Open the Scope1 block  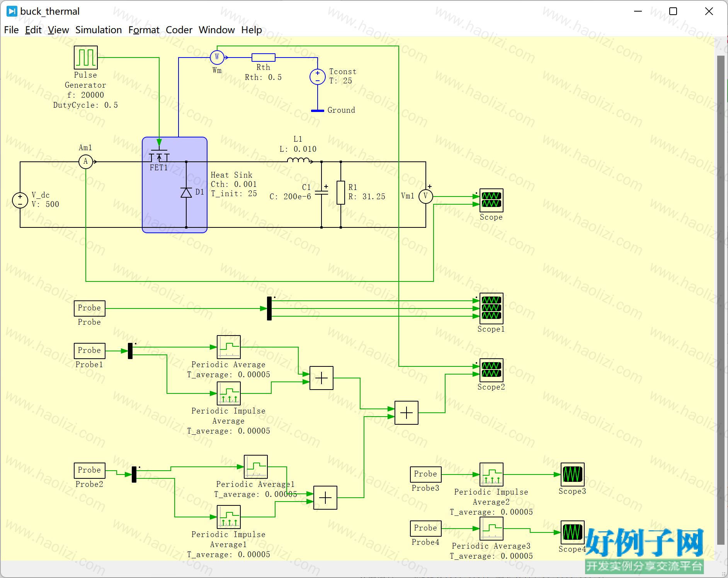pyautogui.click(x=492, y=308)
